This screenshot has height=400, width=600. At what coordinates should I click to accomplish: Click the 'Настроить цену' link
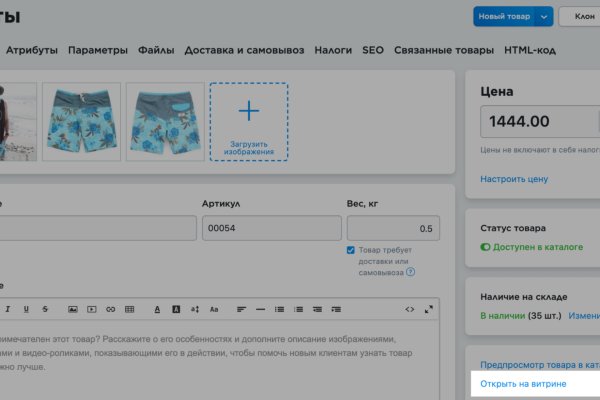point(514,179)
